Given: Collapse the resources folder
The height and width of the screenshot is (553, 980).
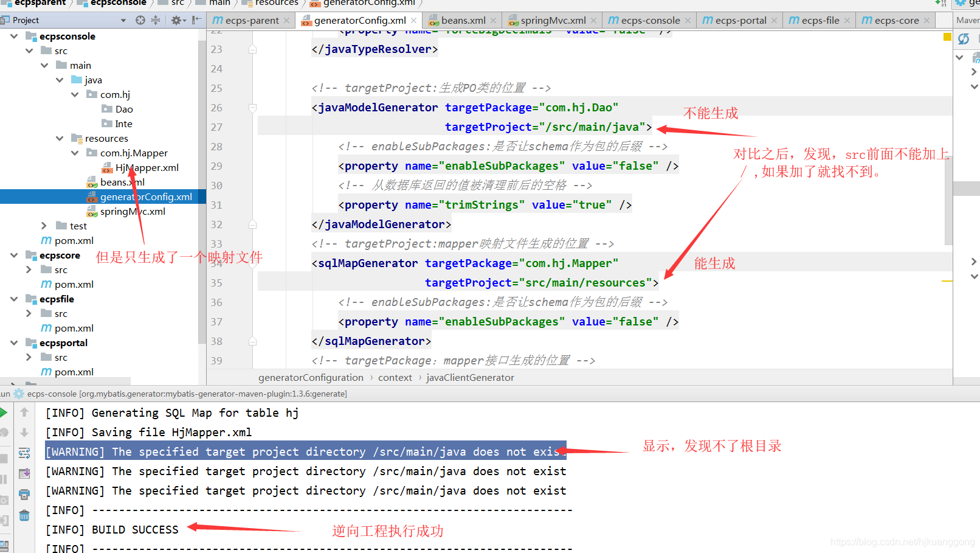Looking at the screenshot, I should pos(60,138).
